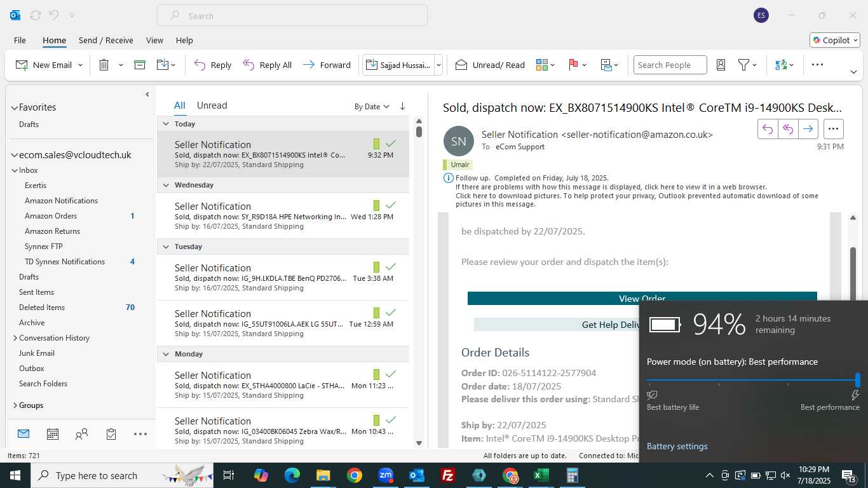This screenshot has height=488, width=868.
Task: Select the Home ribbon tab
Action: 54,40
